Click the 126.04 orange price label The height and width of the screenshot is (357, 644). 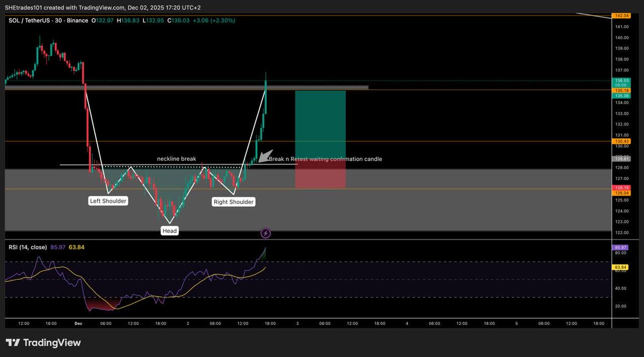pyautogui.click(x=621, y=192)
